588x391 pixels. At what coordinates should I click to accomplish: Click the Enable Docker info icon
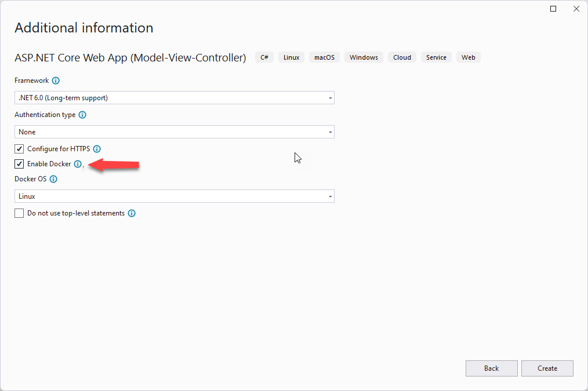[78, 164]
